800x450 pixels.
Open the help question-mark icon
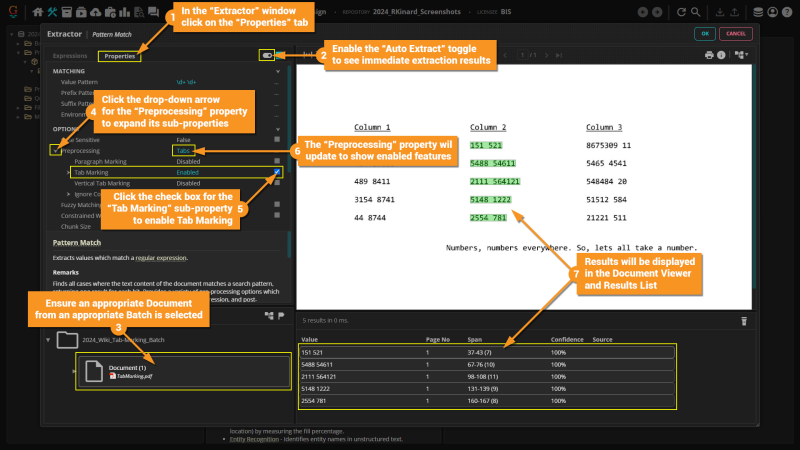click(787, 12)
